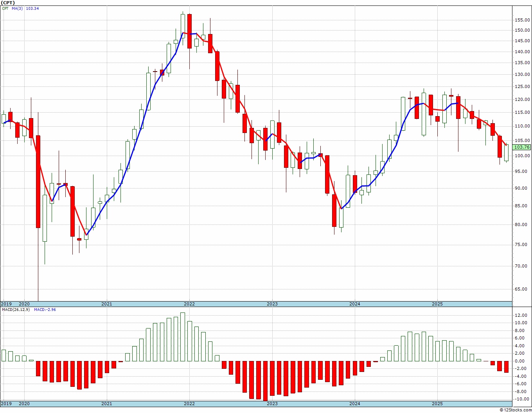Select 2025 on the price chart time axis
Screen dimensions: 532x413
point(437,304)
